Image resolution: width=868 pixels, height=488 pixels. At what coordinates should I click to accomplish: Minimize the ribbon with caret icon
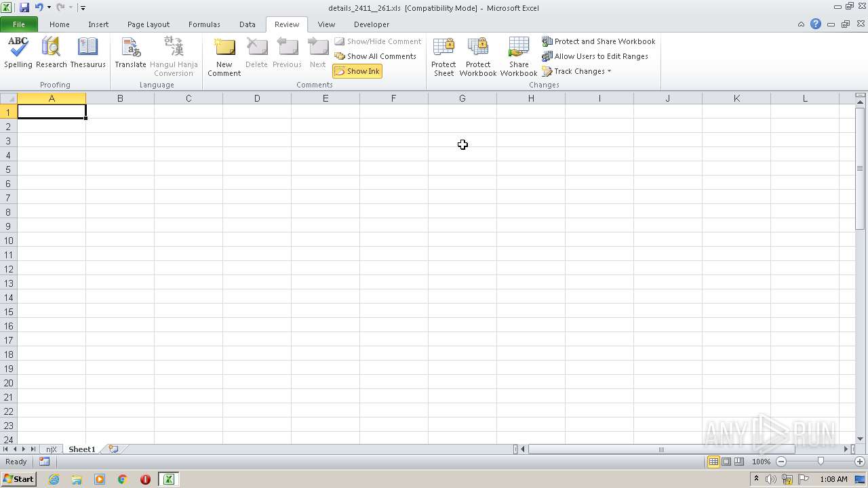[801, 24]
